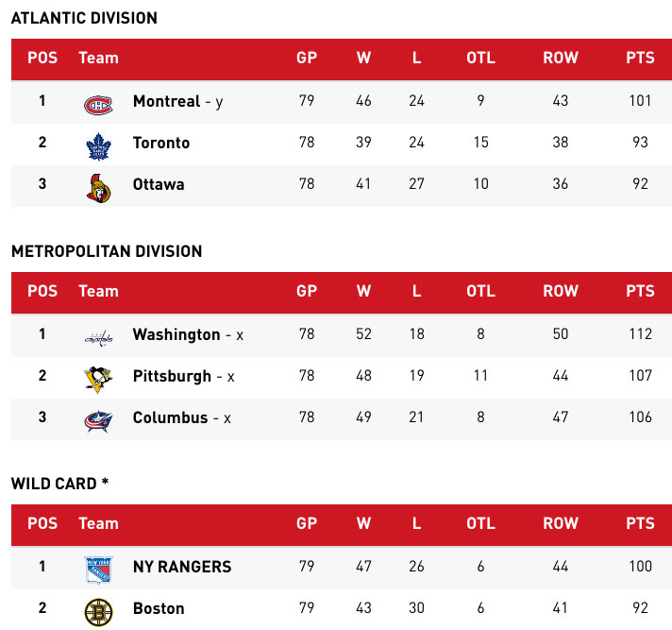
Task: Click the Atlantic Division heading
Action: [x=85, y=19]
